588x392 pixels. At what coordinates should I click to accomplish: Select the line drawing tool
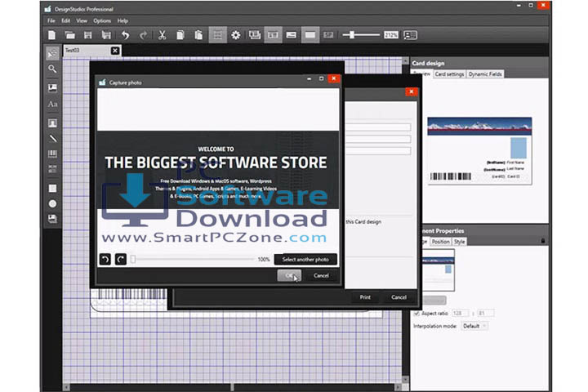coord(52,138)
